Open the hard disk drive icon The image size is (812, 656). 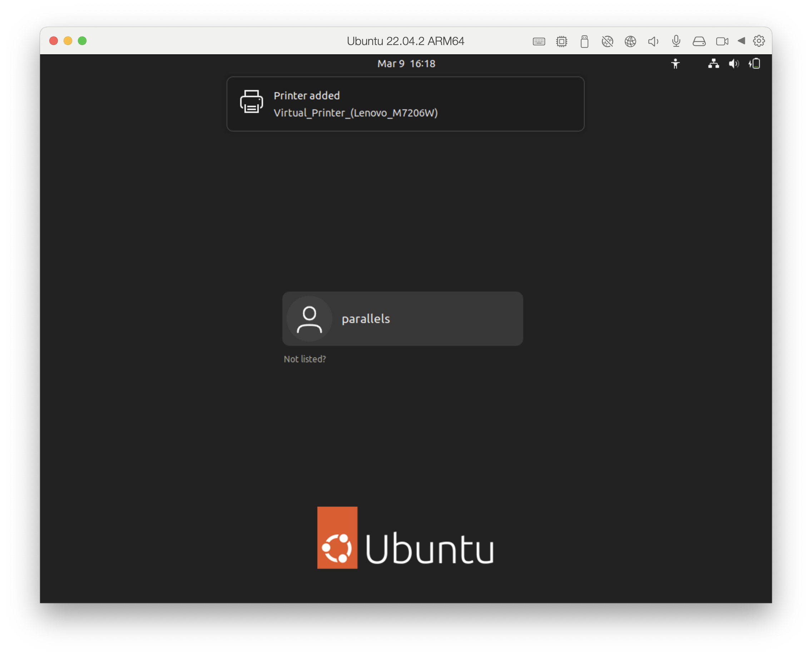click(699, 41)
